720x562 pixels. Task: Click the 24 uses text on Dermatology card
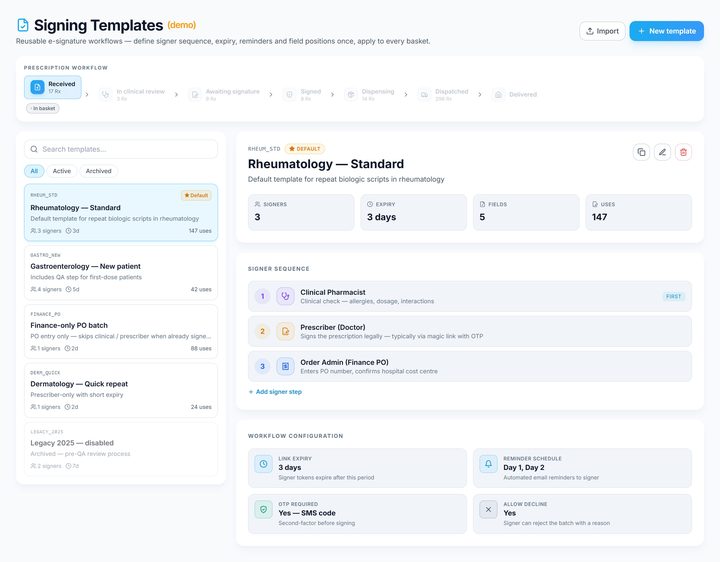tap(201, 407)
